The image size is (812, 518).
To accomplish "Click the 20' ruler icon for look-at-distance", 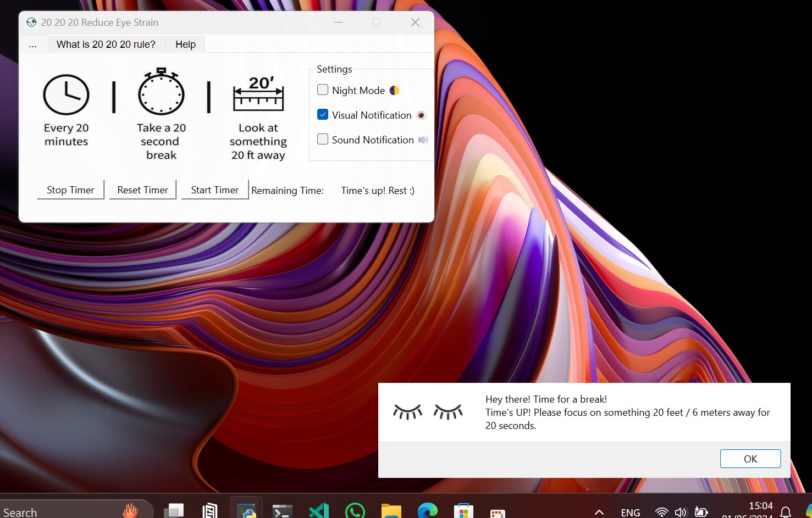I will 258,94.
